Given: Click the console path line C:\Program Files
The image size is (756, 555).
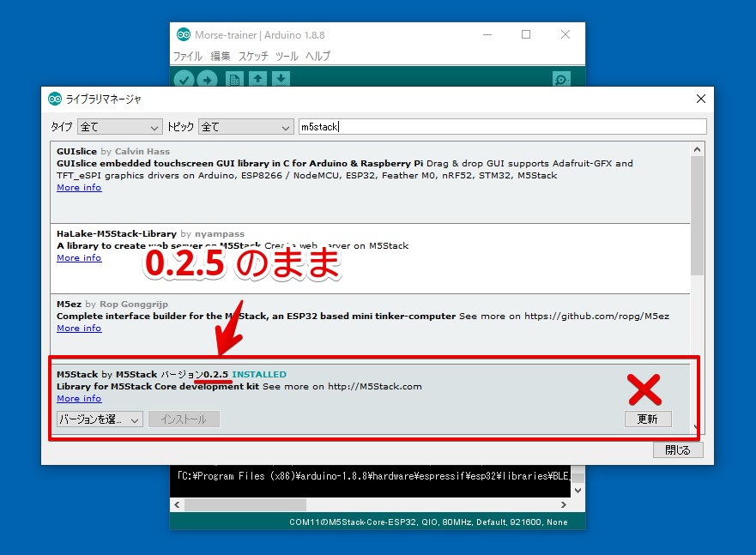Looking at the screenshot, I should point(373,476).
